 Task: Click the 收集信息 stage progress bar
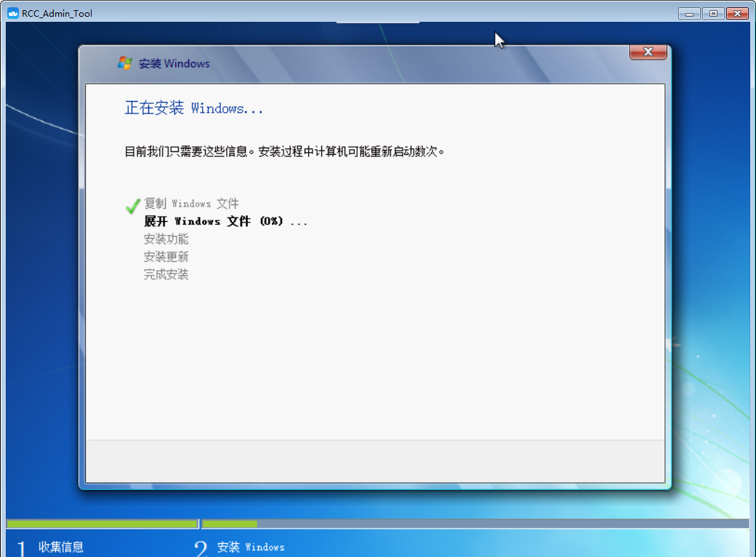tap(102, 524)
